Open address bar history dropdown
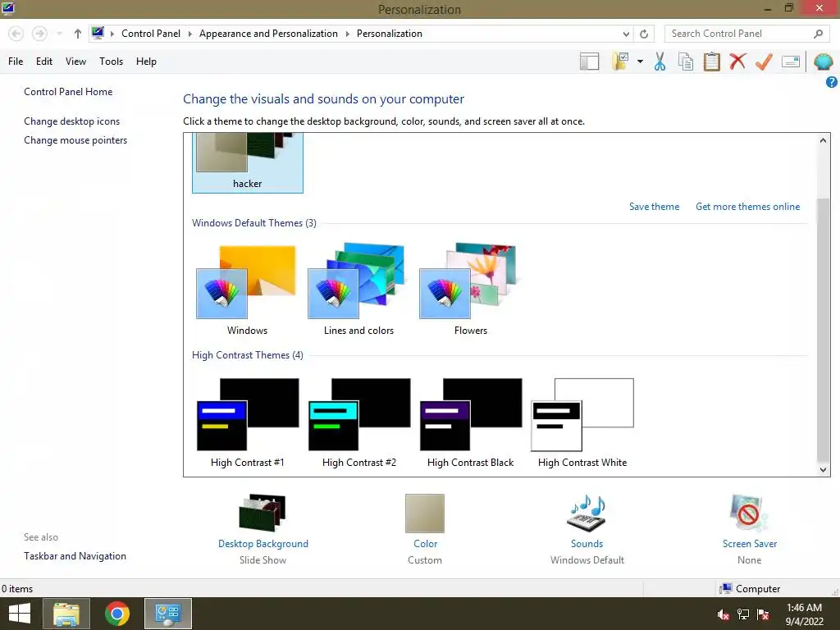This screenshot has width=840, height=630. pyautogui.click(x=626, y=34)
